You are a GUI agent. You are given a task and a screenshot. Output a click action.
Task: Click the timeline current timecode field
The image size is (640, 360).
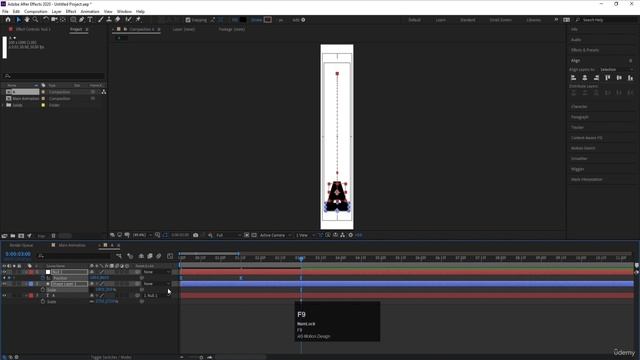(18, 254)
